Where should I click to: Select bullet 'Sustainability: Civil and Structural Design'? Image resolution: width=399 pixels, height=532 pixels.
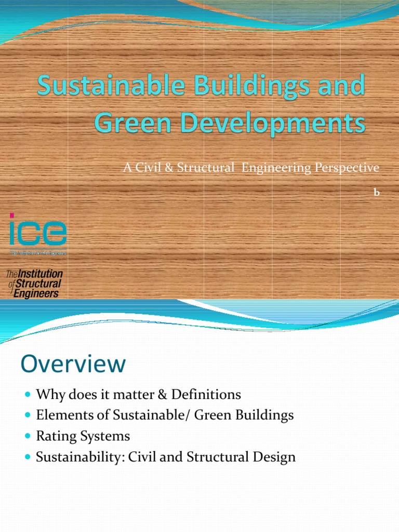[x=166, y=457]
